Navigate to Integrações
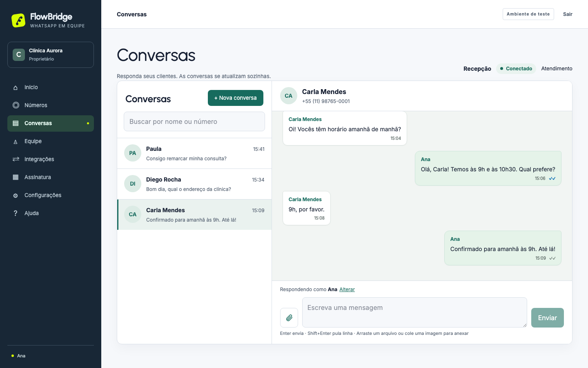 click(51, 159)
